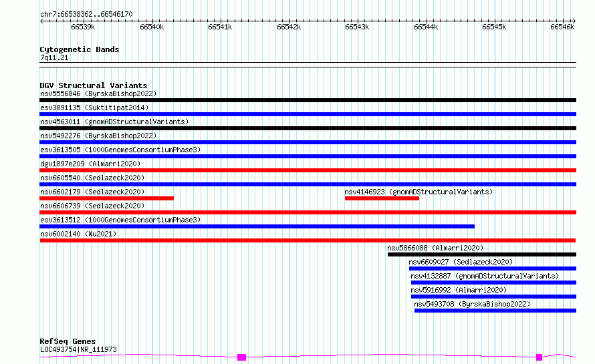Screen dimensions: 595x364
Task: Click the second magenta exon block near 66546k
Action: tap(540, 357)
